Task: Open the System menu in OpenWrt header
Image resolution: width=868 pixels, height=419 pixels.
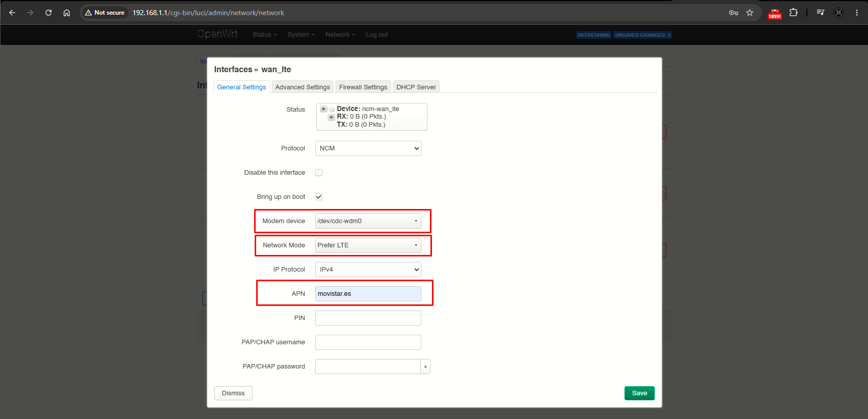Action: (x=301, y=35)
